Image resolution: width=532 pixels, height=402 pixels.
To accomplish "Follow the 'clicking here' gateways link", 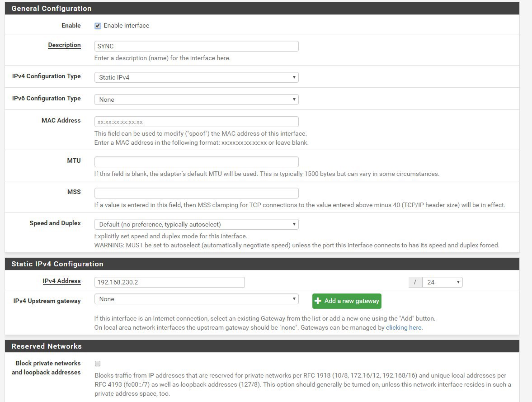I will coord(404,328).
